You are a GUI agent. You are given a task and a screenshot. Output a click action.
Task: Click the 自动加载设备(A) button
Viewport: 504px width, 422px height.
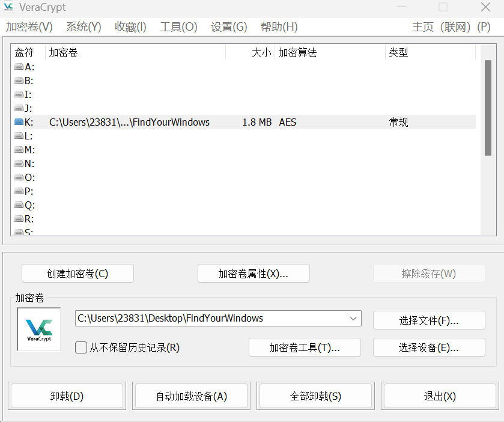click(191, 396)
